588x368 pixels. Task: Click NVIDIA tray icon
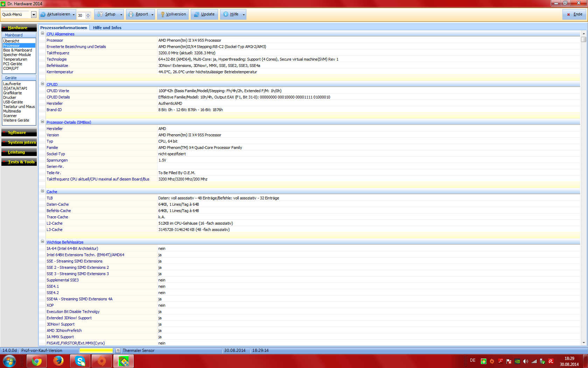[x=517, y=361]
